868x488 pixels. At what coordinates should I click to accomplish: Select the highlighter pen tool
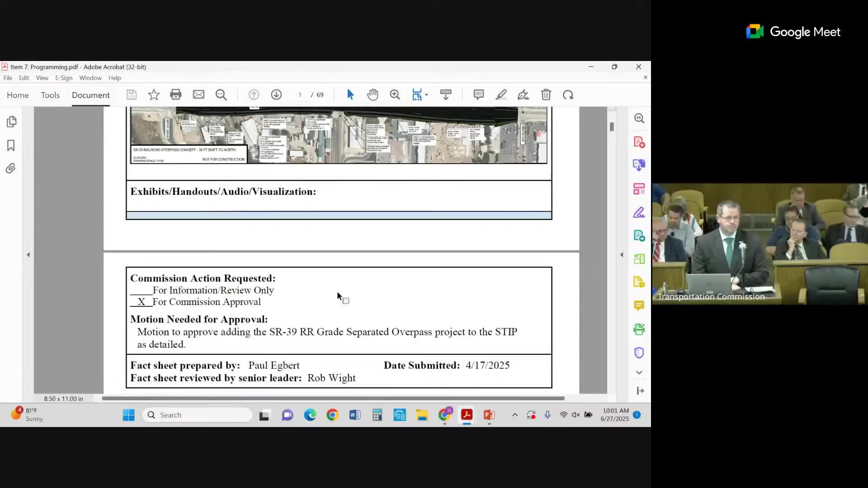tap(501, 94)
